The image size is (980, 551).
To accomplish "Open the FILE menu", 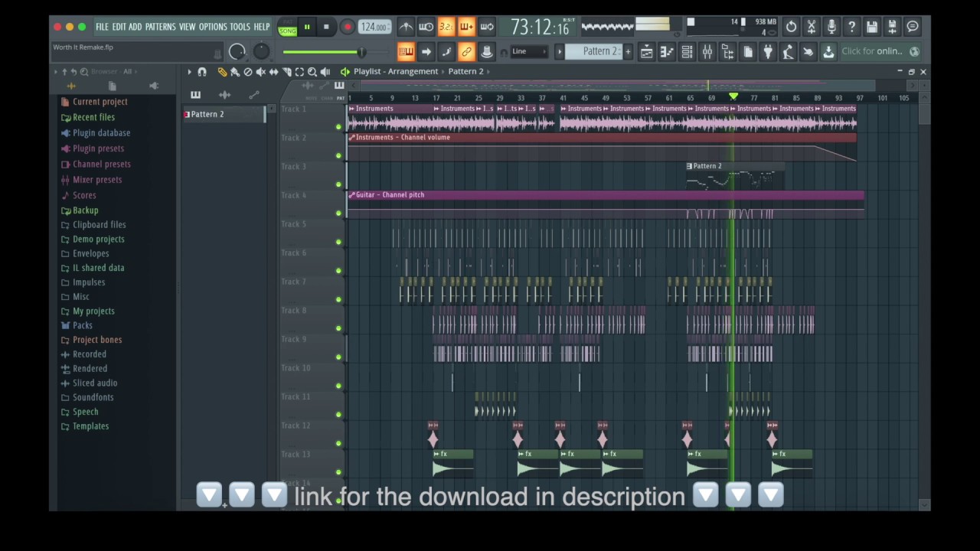I will click(x=102, y=27).
